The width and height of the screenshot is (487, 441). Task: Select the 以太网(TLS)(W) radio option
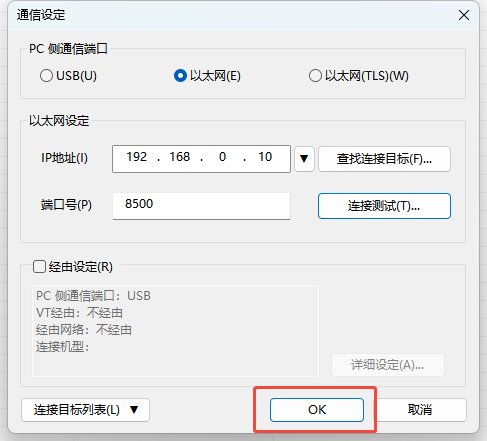359,76
